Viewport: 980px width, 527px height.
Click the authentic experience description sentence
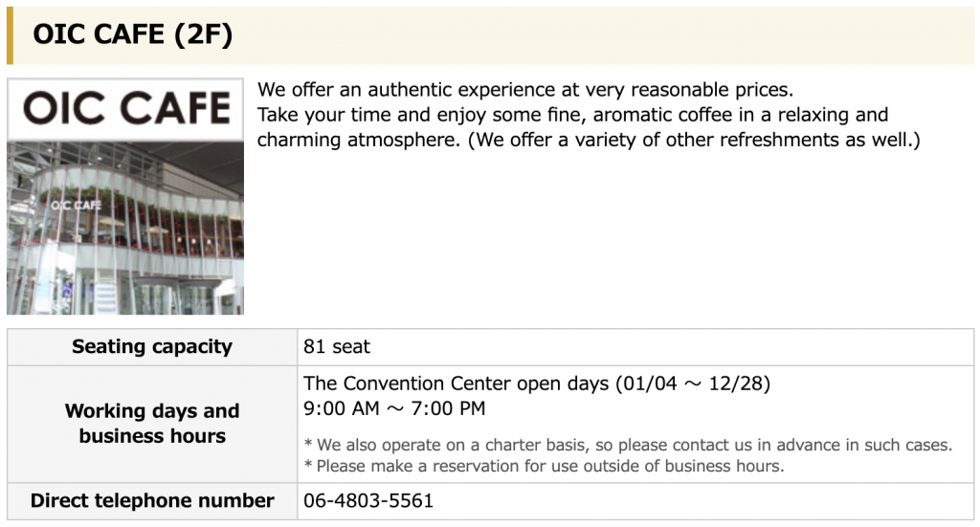pyautogui.click(x=525, y=90)
